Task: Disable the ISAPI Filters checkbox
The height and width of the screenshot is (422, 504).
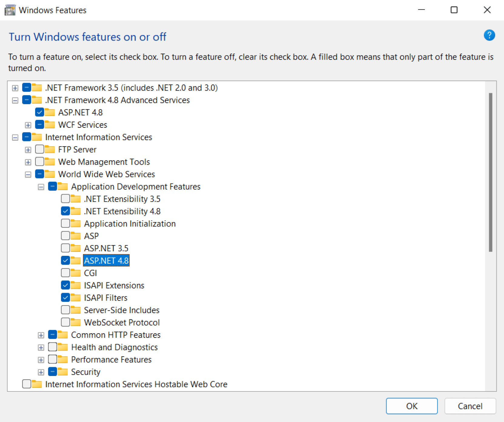Action: click(x=65, y=298)
